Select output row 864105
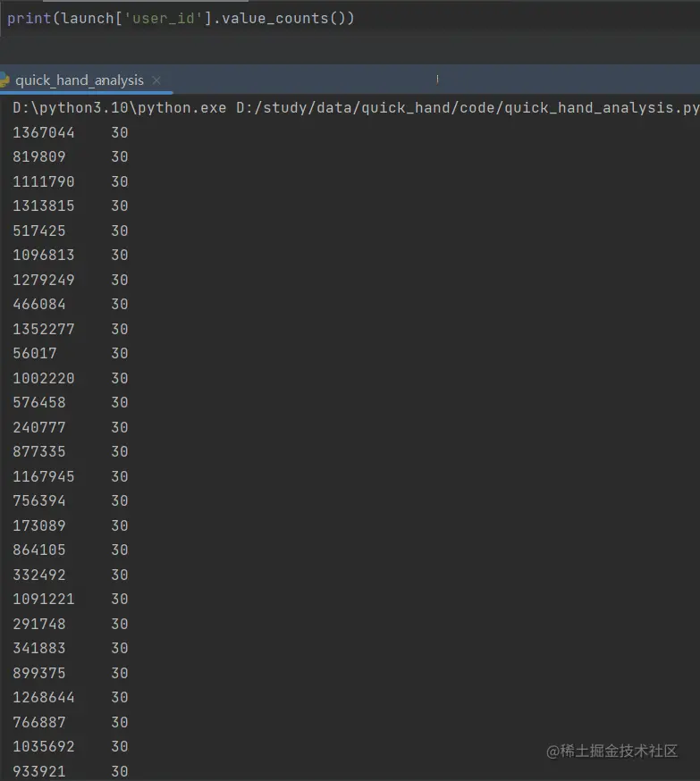The height and width of the screenshot is (781, 700). 71,550
